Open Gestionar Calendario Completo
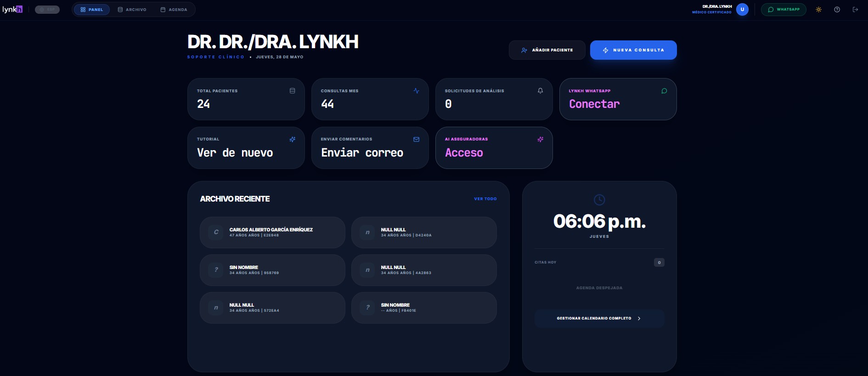 point(599,318)
